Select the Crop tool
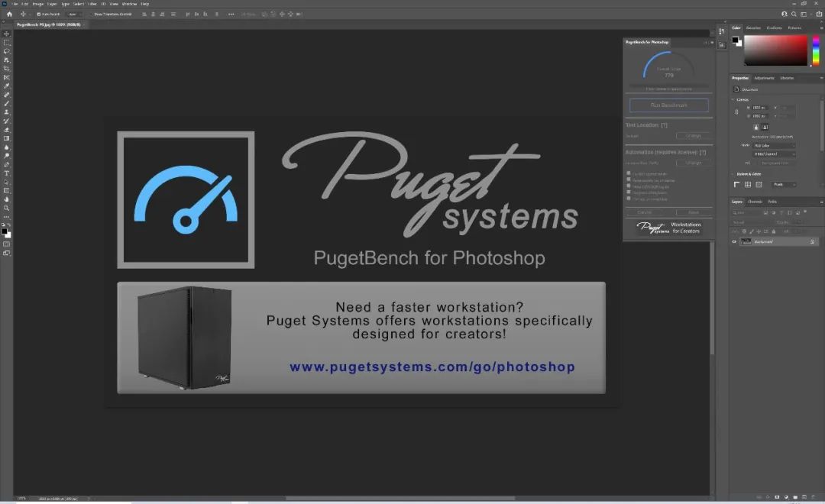The image size is (825, 504). pos(7,69)
